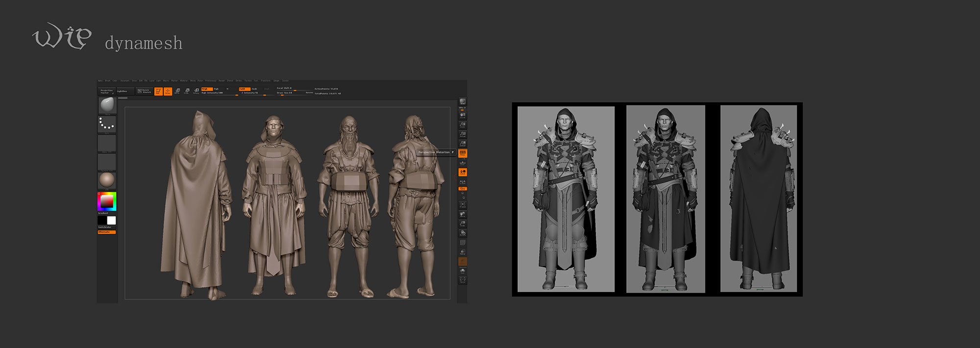
Task: Toggle the orange Persp perspective icon
Action: (463, 153)
